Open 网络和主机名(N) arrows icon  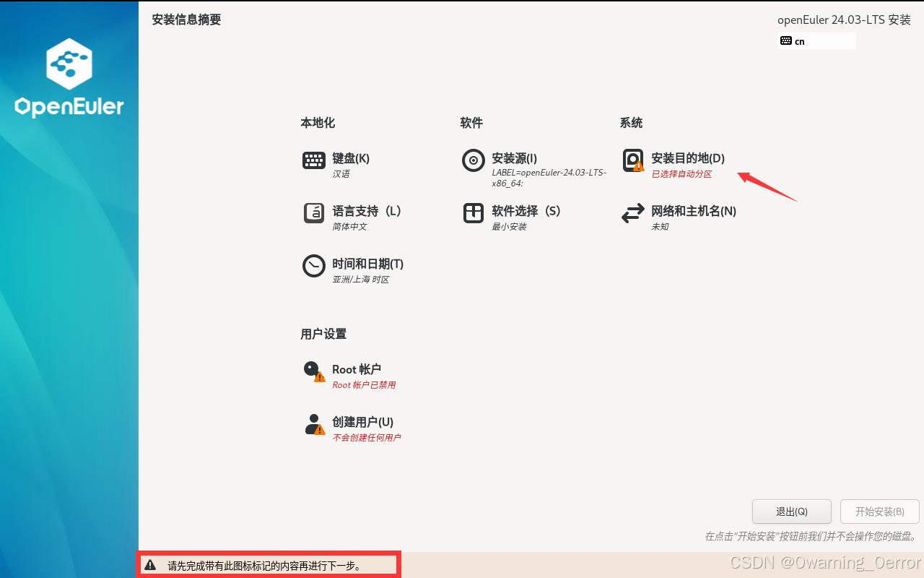coord(632,212)
